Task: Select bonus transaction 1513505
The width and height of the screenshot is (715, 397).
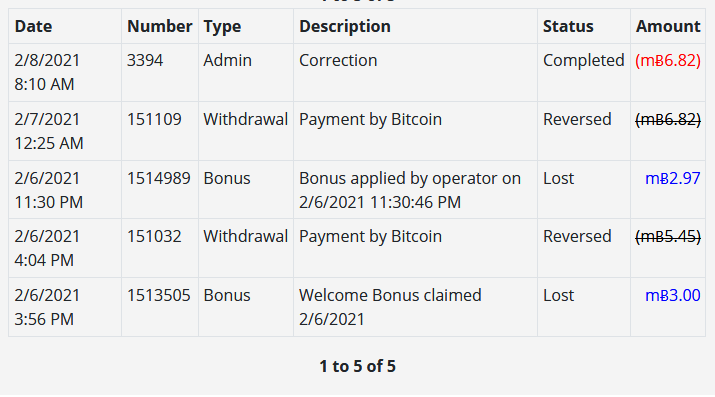Action: point(159,295)
